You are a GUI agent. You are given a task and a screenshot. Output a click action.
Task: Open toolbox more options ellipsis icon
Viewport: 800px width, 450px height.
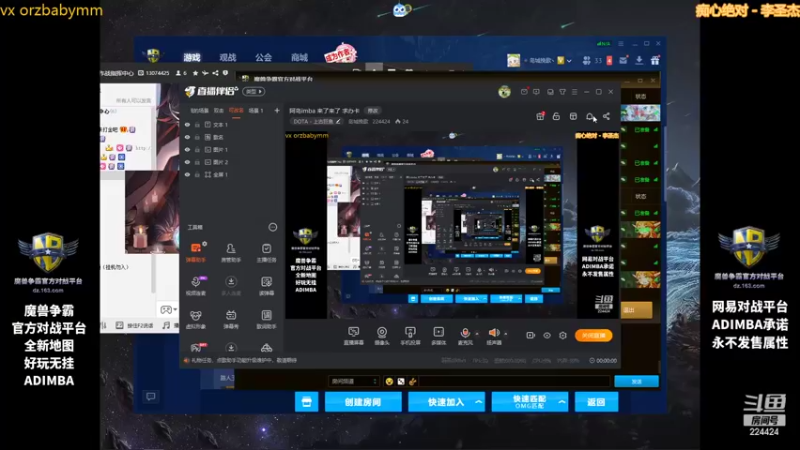[272, 227]
